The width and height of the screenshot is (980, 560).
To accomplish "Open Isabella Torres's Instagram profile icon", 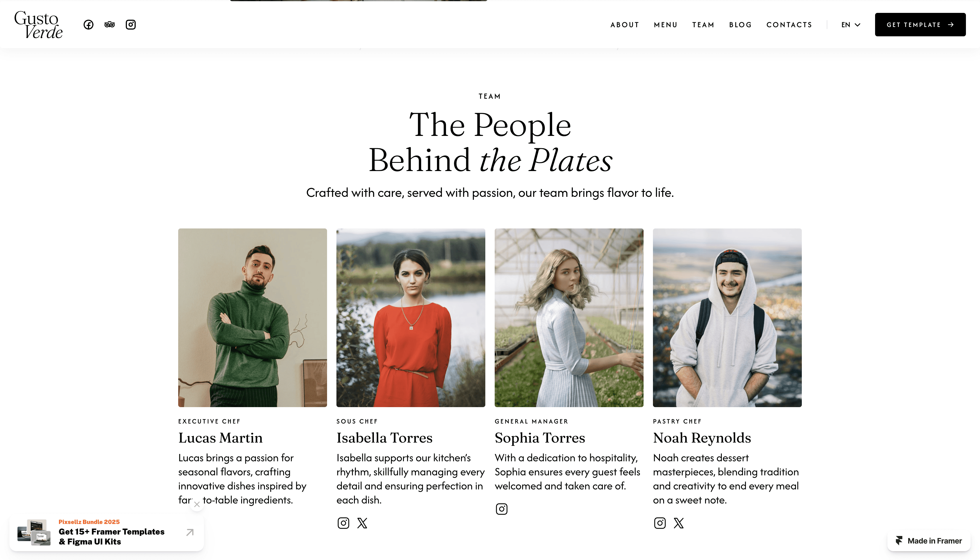I will pos(343,523).
